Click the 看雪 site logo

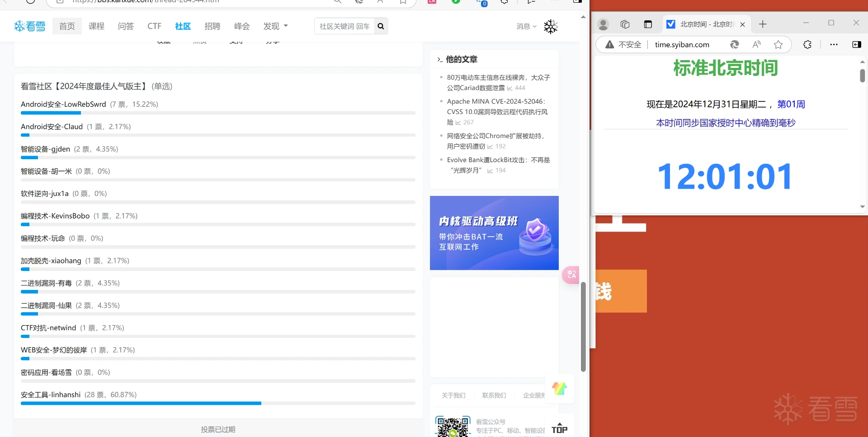30,26
